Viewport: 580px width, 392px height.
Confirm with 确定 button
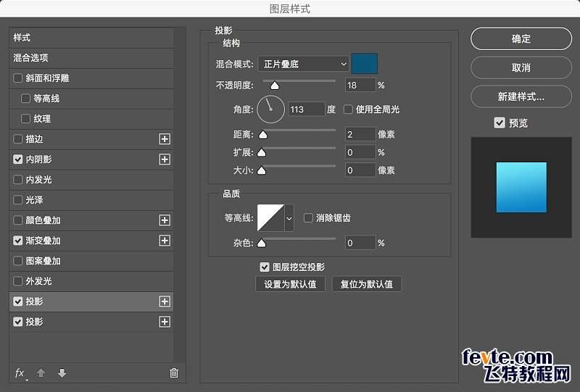pyautogui.click(x=521, y=39)
